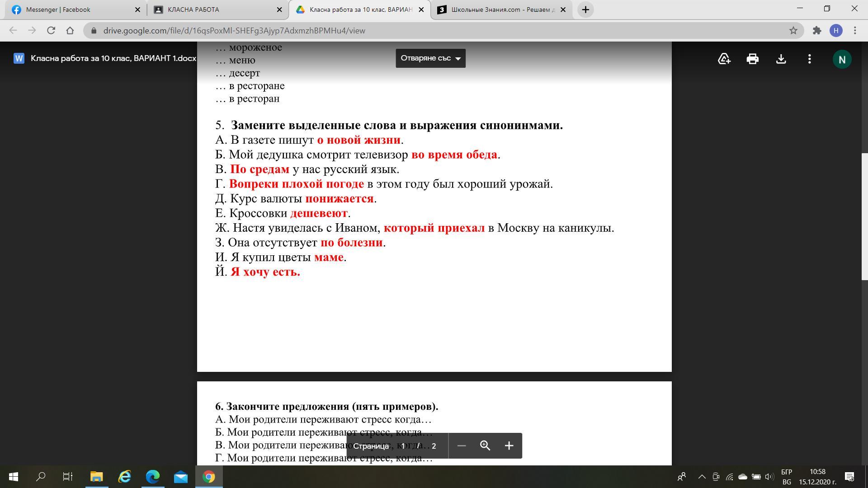Click the magnifier reset zoom icon
Viewport: 868px width, 488px height.
[485, 446]
